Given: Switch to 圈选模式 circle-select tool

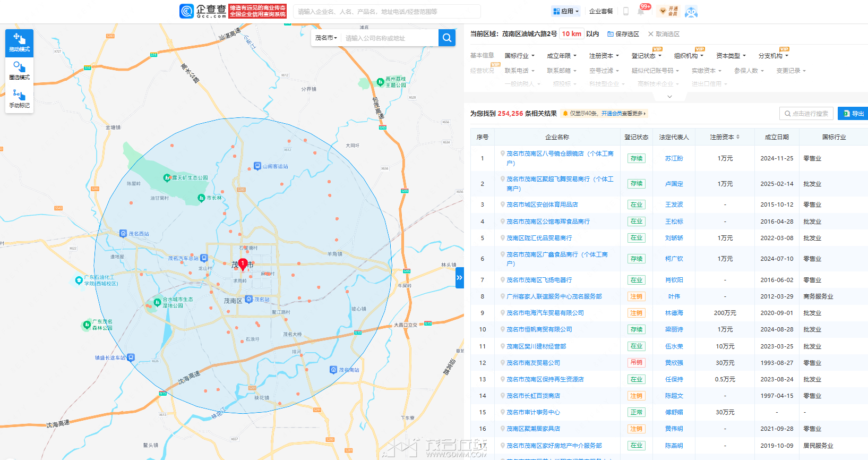Looking at the screenshot, I should pyautogui.click(x=20, y=71).
